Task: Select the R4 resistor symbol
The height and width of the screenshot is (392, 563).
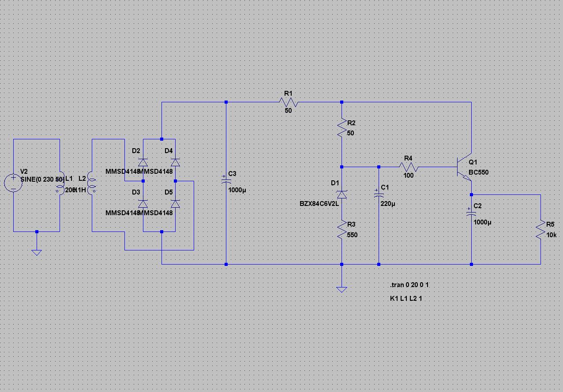Action: point(409,167)
